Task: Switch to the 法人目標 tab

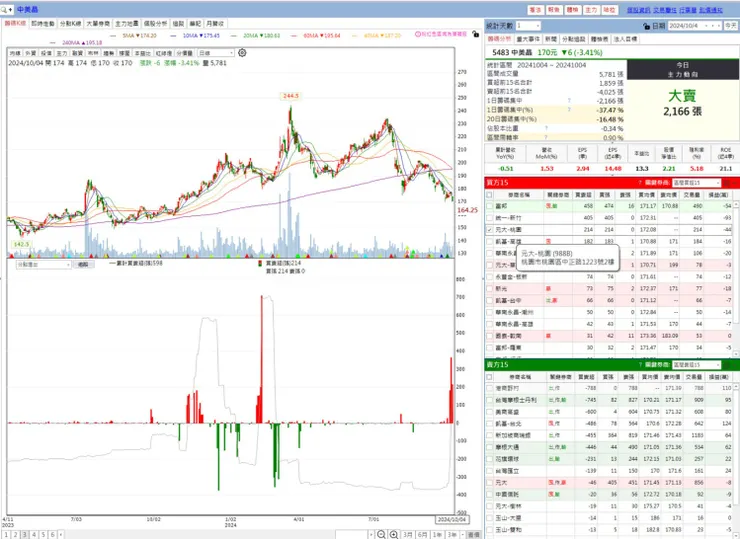Action: (625, 39)
